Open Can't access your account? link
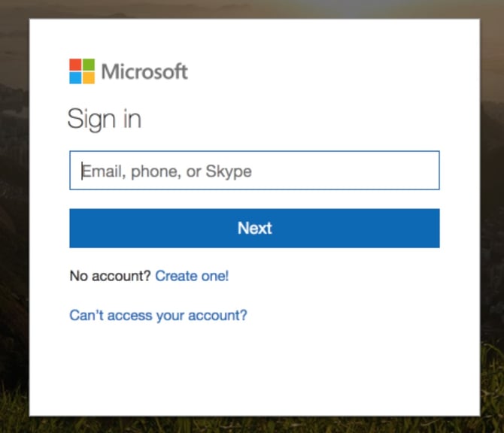This screenshot has width=504, height=433. point(158,315)
